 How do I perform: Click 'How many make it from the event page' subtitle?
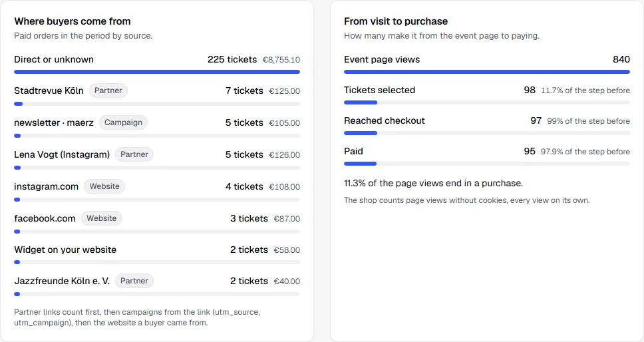coord(442,36)
